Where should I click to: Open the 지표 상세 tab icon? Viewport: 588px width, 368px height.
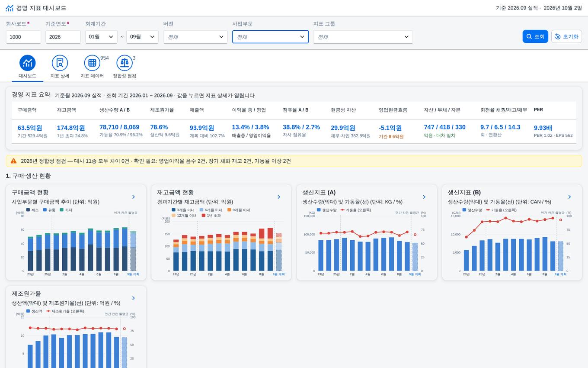point(60,63)
